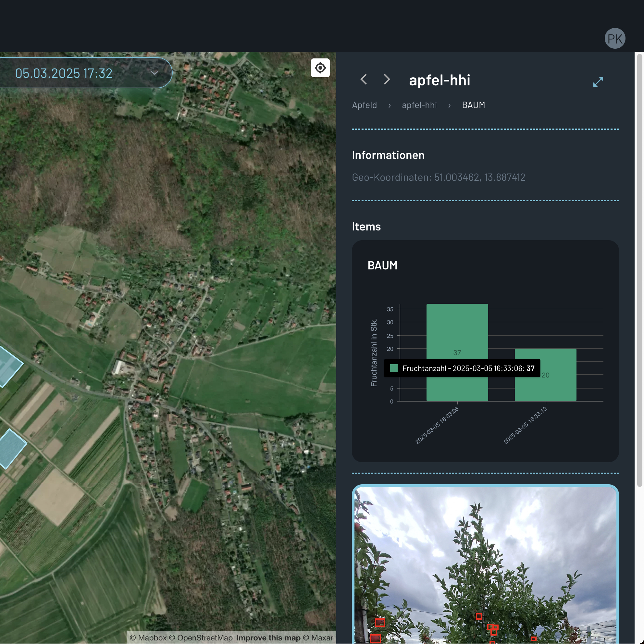
Task: Go to previous item with left chevron
Action: (x=364, y=79)
